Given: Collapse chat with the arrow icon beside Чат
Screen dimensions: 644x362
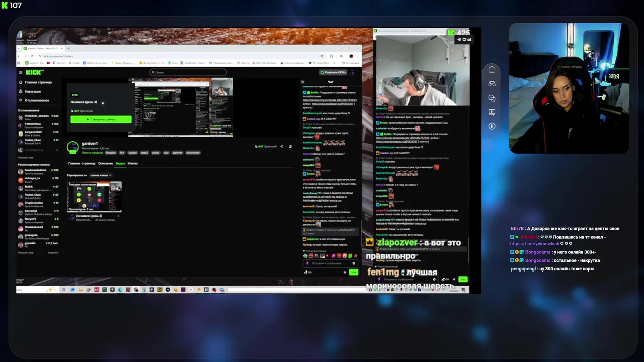Looking at the screenshot, I should 302,82.
